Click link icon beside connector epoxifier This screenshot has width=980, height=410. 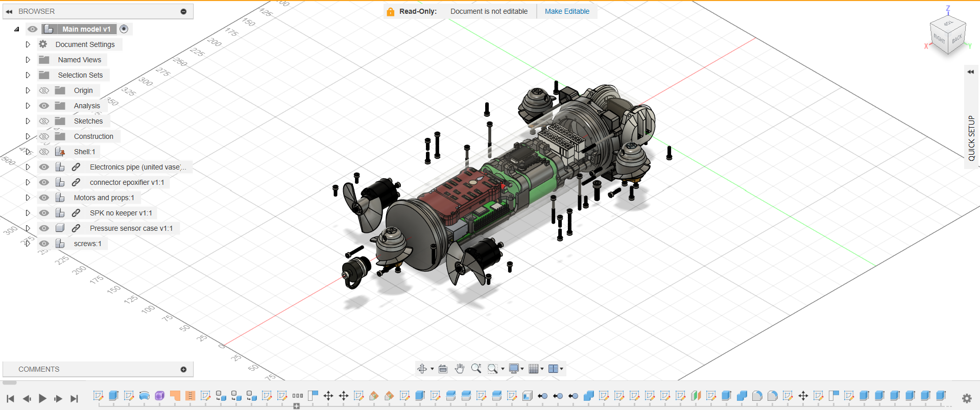(x=76, y=182)
